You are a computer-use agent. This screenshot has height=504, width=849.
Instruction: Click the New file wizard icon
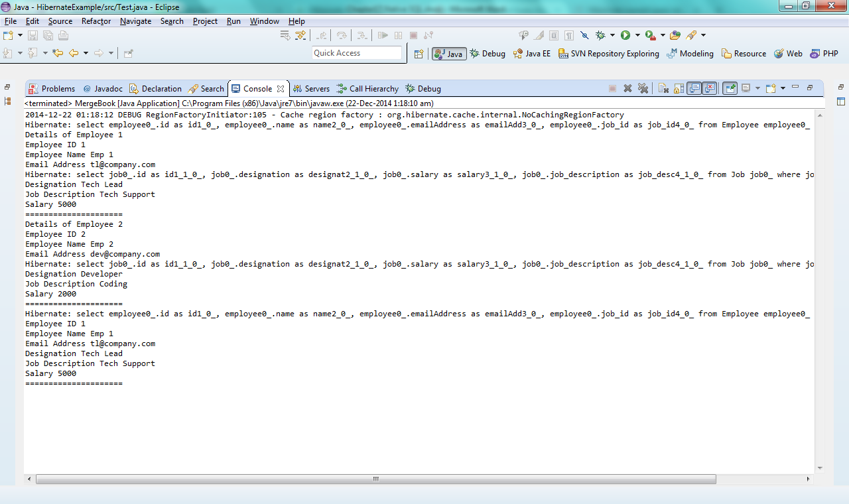(x=8, y=35)
